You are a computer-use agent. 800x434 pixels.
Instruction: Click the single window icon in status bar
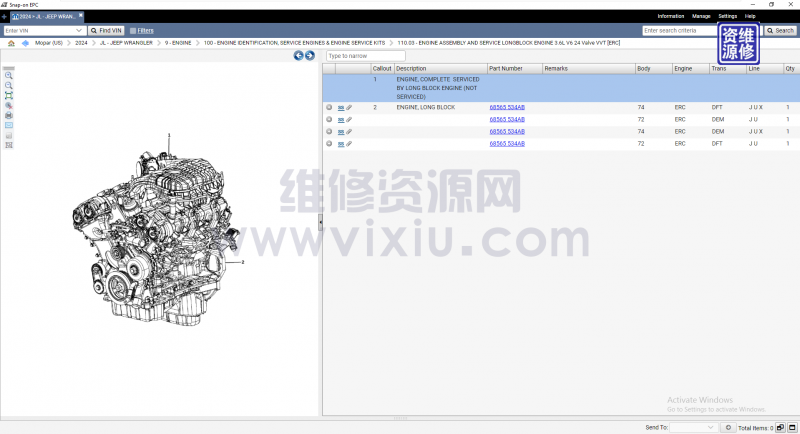pyautogui.click(x=792, y=427)
